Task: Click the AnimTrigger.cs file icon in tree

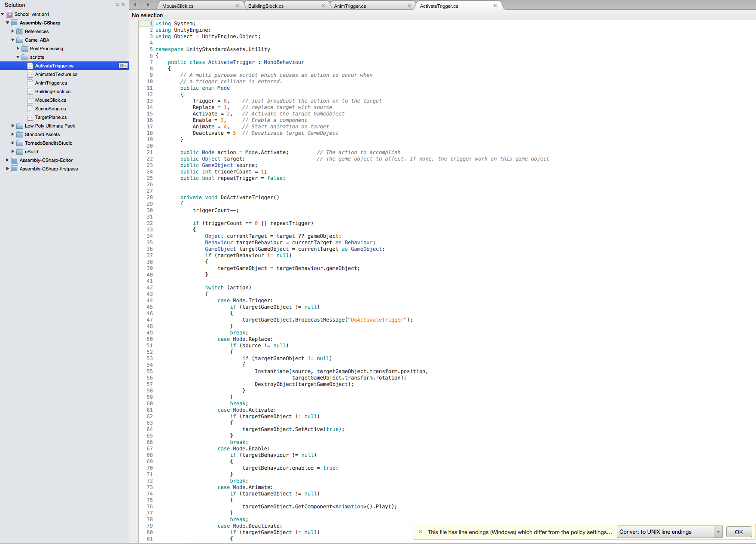Action: pos(30,83)
